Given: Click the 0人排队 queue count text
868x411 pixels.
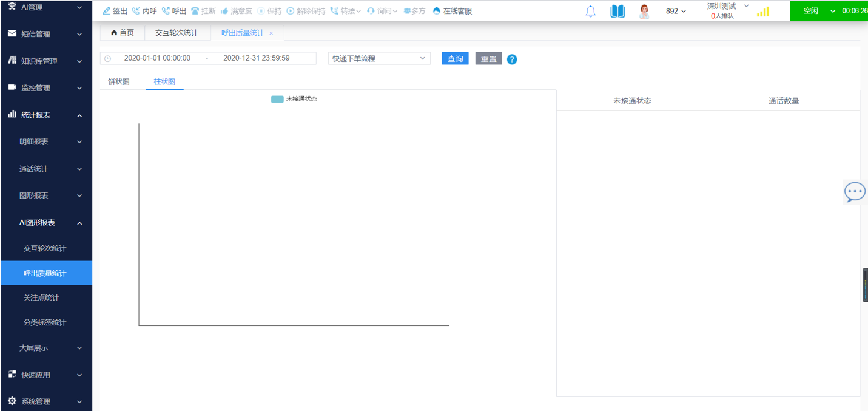Looking at the screenshot, I should point(722,16).
